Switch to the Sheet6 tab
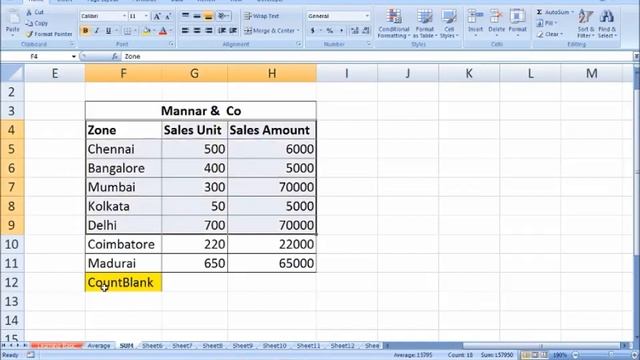Image resolution: width=640 pixels, height=360 pixels. [x=152, y=346]
